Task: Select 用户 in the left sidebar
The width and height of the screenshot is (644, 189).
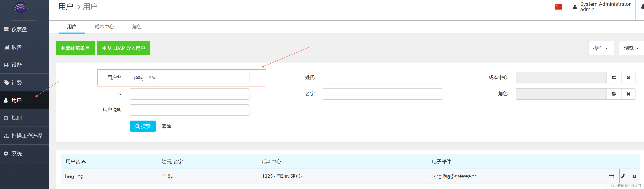Action: click(x=25, y=100)
